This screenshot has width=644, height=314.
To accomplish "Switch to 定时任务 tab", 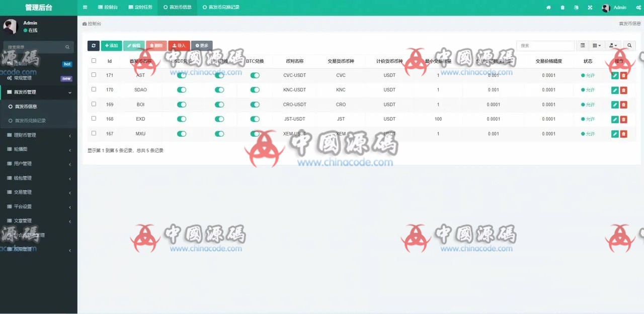I will coord(140,8).
